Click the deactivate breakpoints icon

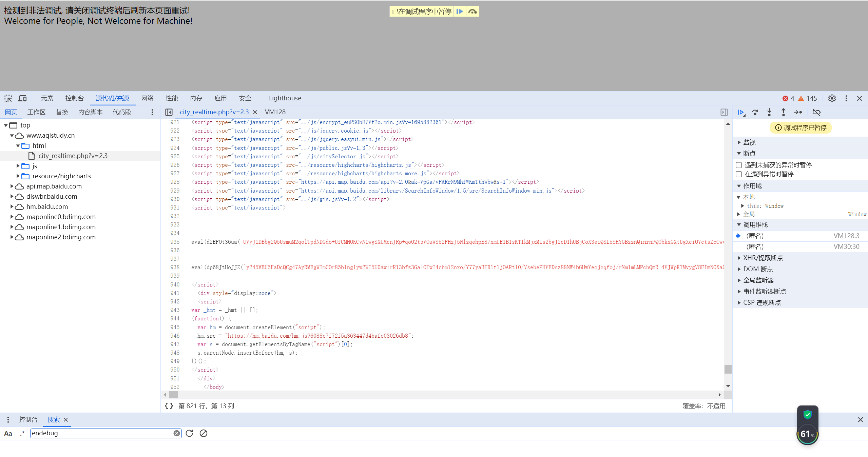(816, 112)
